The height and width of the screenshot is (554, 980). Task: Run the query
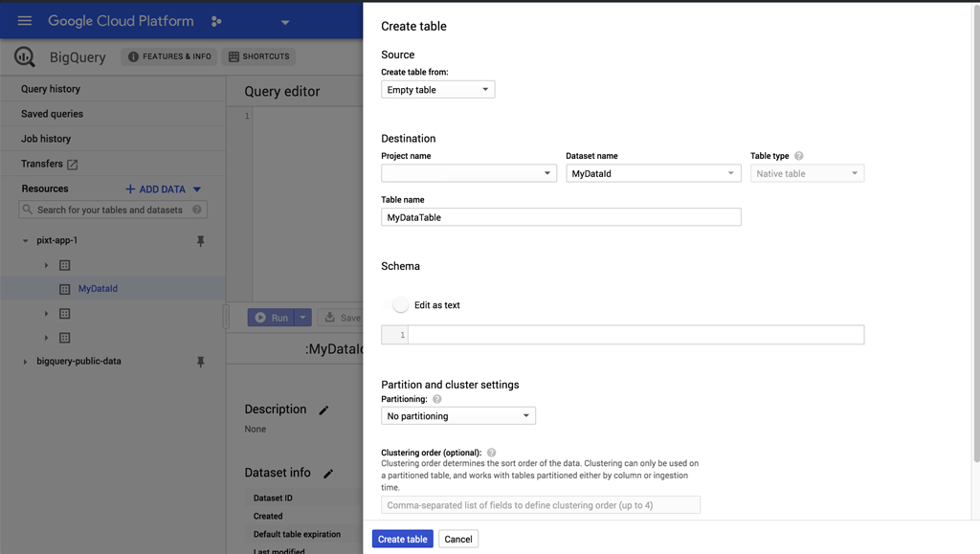(x=271, y=318)
